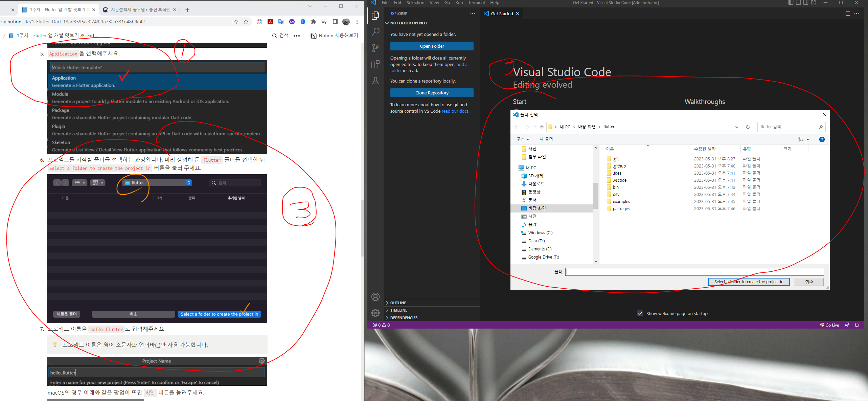The width and height of the screenshot is (868, 401).
Task: Open the address path history dropdown in the dialog
Action: click(x=736, y=127)
